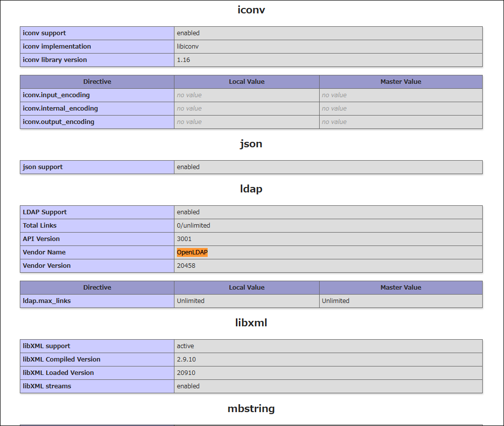Click the iconv library version value 1.16

(x=183, y=60)
